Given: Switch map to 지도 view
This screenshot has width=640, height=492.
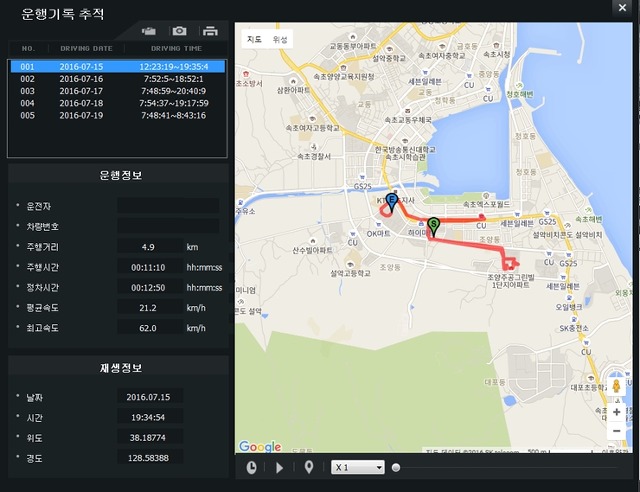Looking at the screenshot, I should coord(254,39).
